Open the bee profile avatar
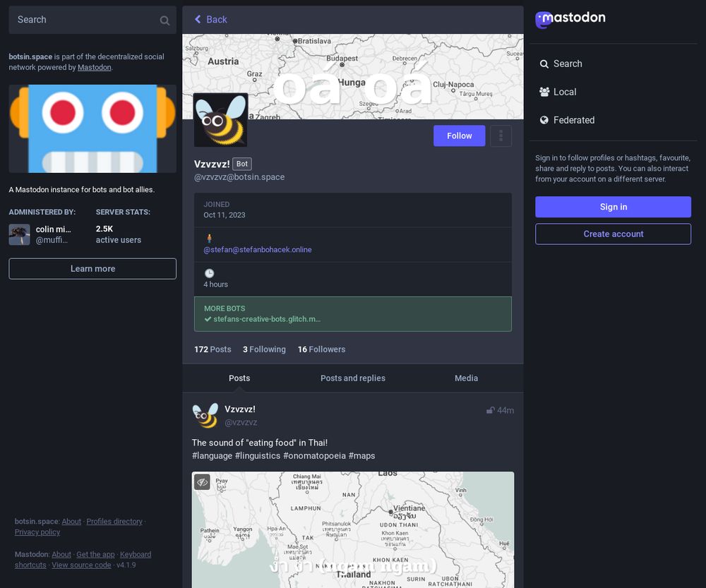The width and height of the screenshot is (706, 588). tap(220, 120)
